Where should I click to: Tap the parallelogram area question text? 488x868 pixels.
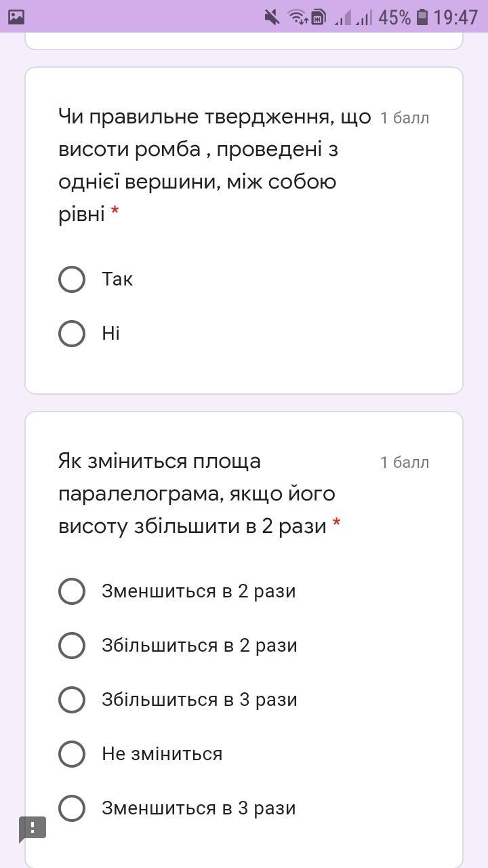click(x=197, y=494)
